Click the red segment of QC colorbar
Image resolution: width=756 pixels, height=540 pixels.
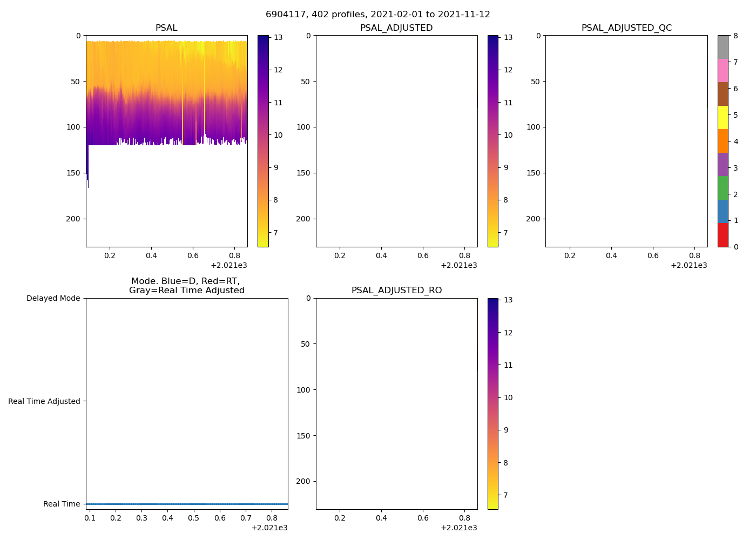pyautogui.click(x=723, y=235)
